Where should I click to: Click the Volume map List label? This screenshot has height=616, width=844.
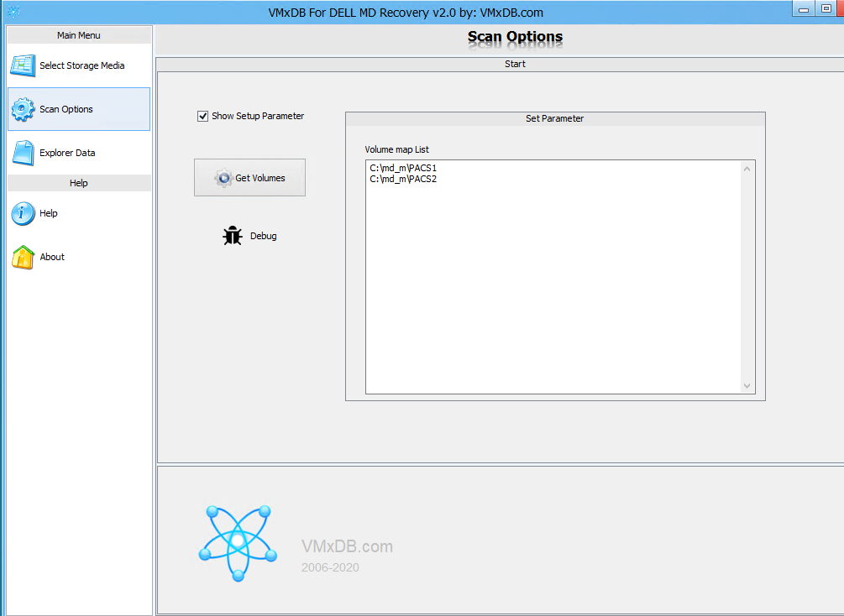[x=396, y=149]
